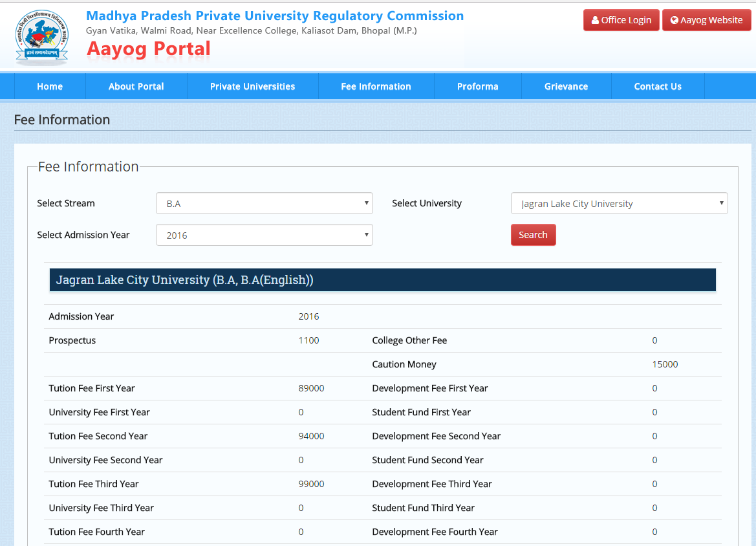Open the About Portal menu

click(x=136, y=86)
